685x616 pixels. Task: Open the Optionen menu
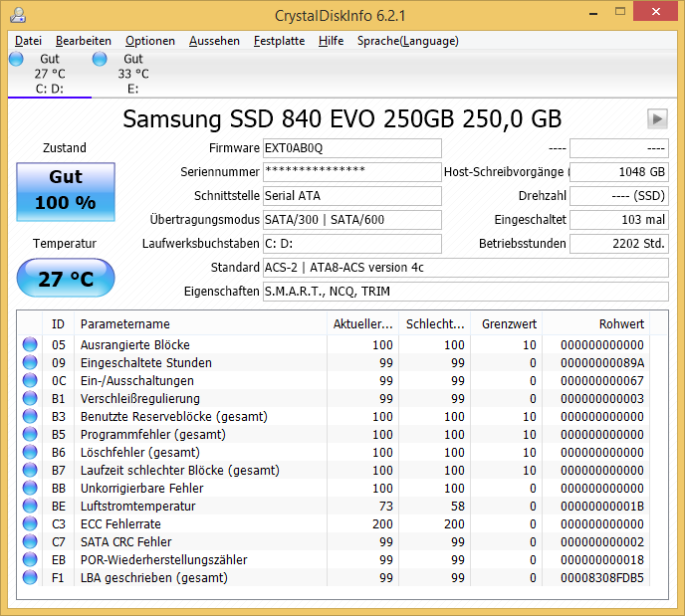[x=150, y=41]
